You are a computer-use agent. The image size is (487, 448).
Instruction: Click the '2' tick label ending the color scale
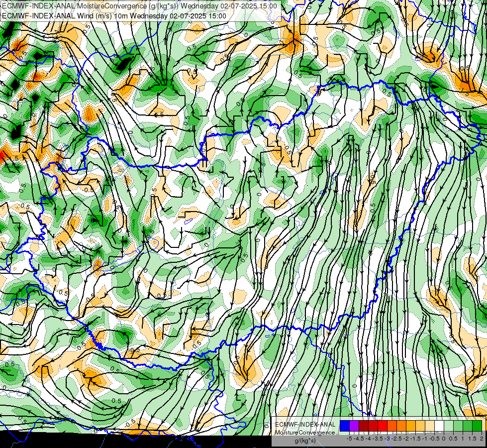click(x=482, y=439)
